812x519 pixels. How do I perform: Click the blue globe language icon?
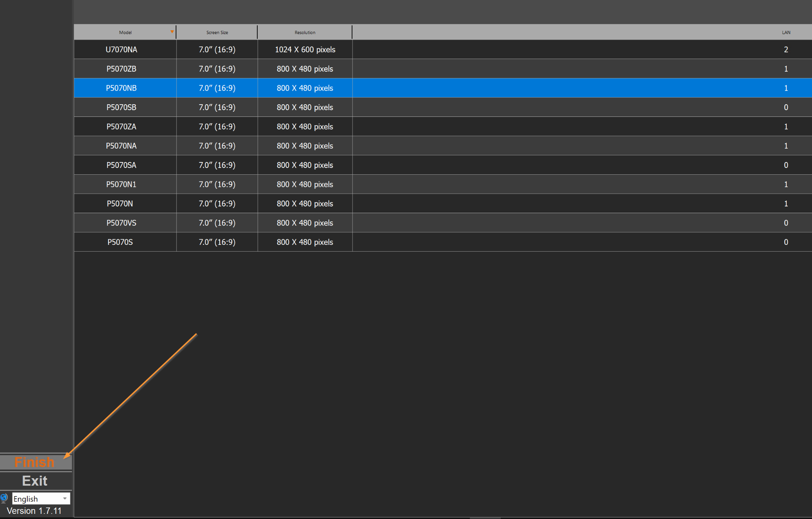point(4,498)
